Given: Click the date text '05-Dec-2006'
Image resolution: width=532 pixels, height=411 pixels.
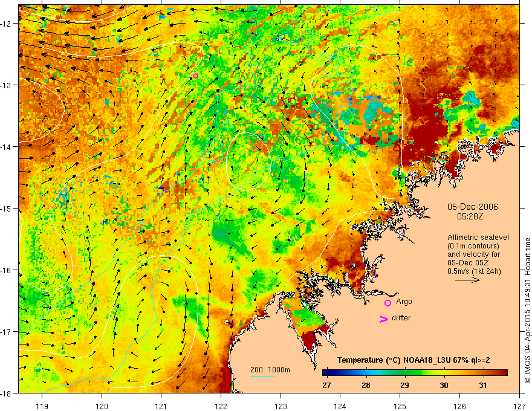Looking at the screenshot, I should 473,207.
